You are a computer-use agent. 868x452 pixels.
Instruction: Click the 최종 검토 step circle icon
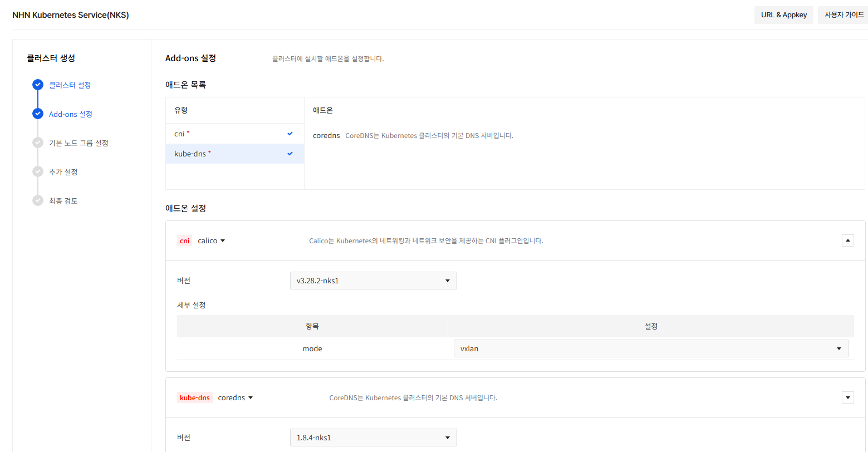tap(38, 200)
